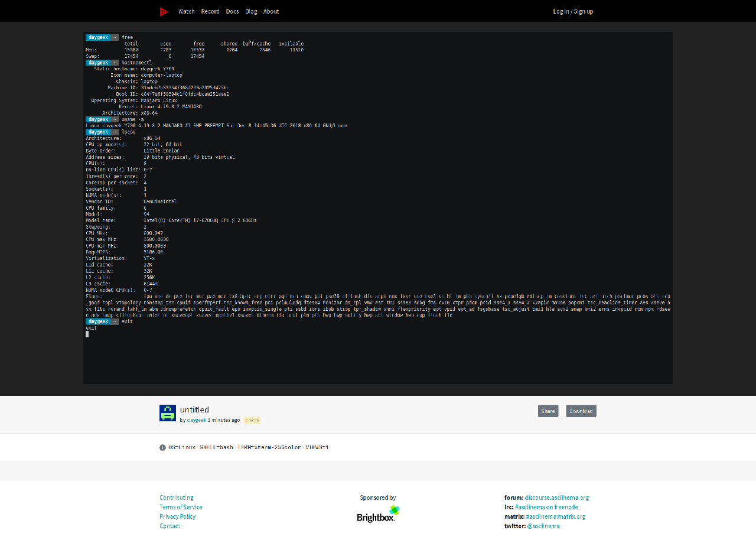Screen dimensions: 756x543
Task: Open daygeek's profile link
Action: pos(197,420)
